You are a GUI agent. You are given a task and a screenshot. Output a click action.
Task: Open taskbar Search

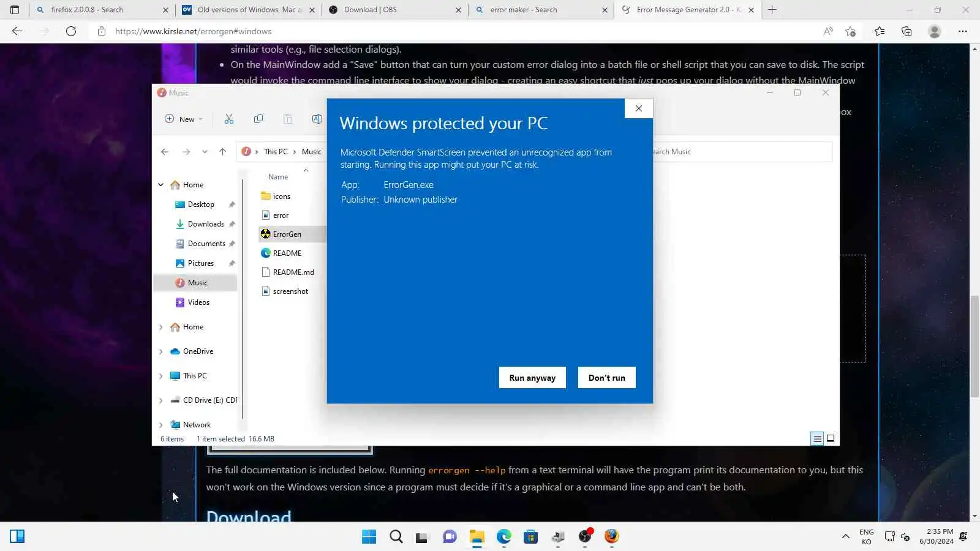point(396,537)
